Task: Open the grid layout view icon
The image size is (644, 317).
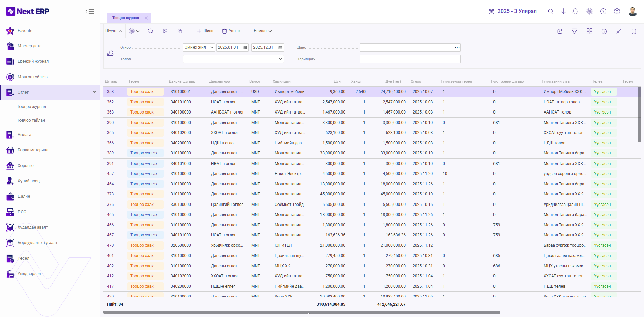Action: coord(589,31)
